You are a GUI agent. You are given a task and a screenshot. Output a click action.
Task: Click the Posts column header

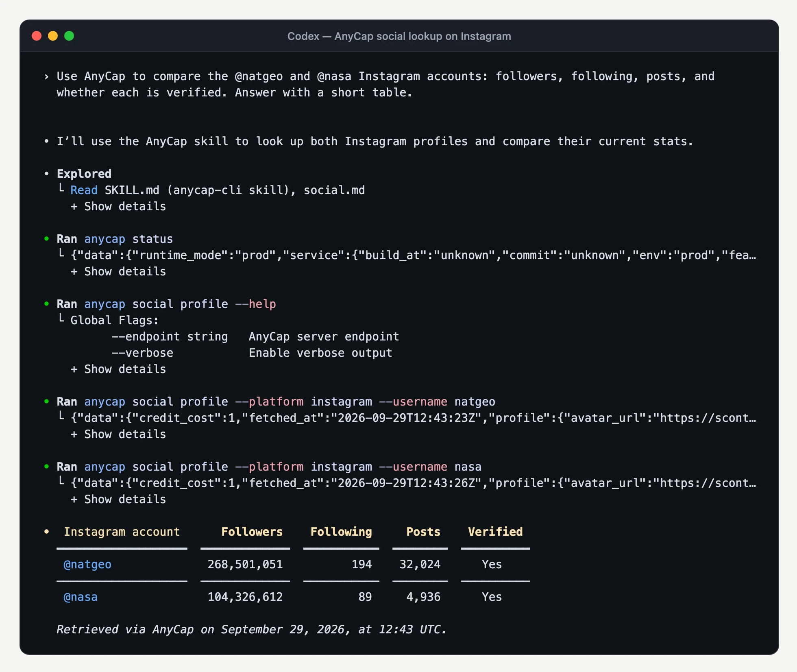coord(423,532)
